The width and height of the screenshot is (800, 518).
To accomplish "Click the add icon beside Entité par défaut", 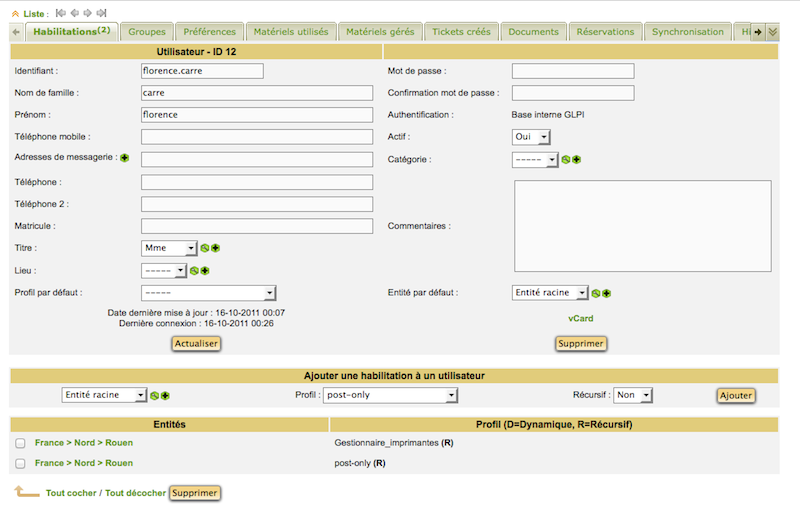I will [607, 293].
